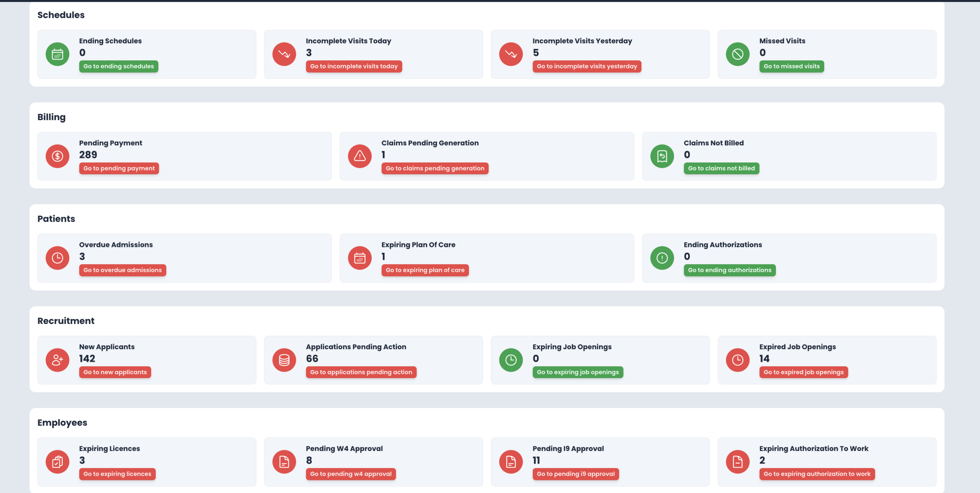980x493 pixels.
Task: Click the Missed Visits prohibited-circle icon
Action: (738, 54)
